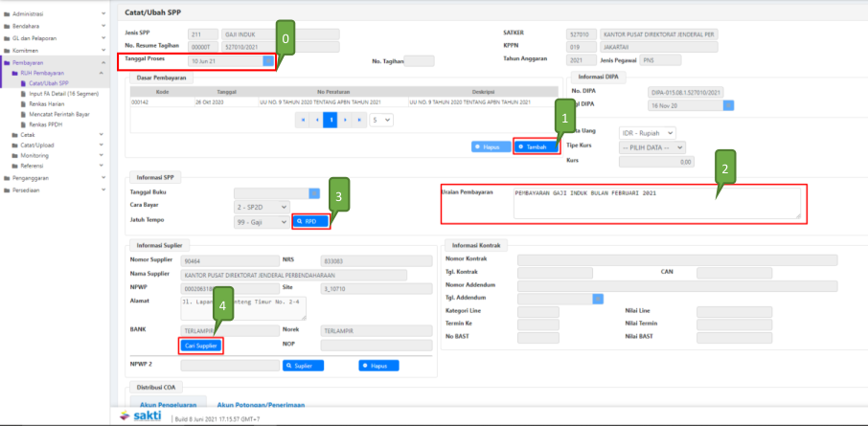Open the Cara Bayar dropdown
Image resolution: width=868 pixels, height=426 pixels.
tap(260, 207)
